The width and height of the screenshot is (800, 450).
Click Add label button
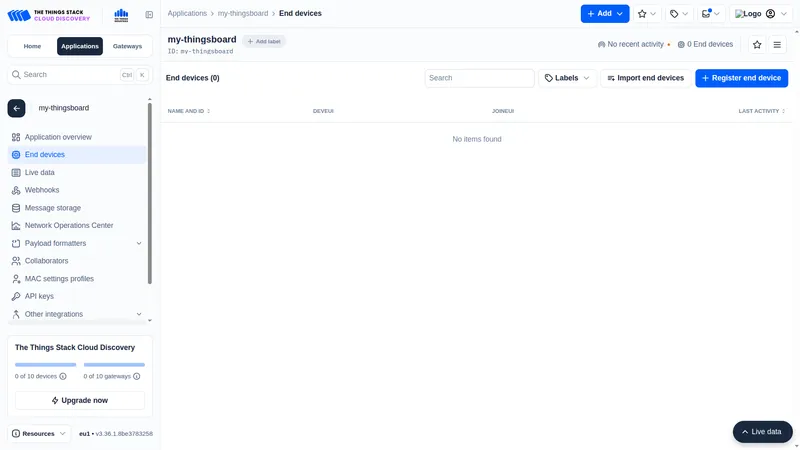pos(264,41)
